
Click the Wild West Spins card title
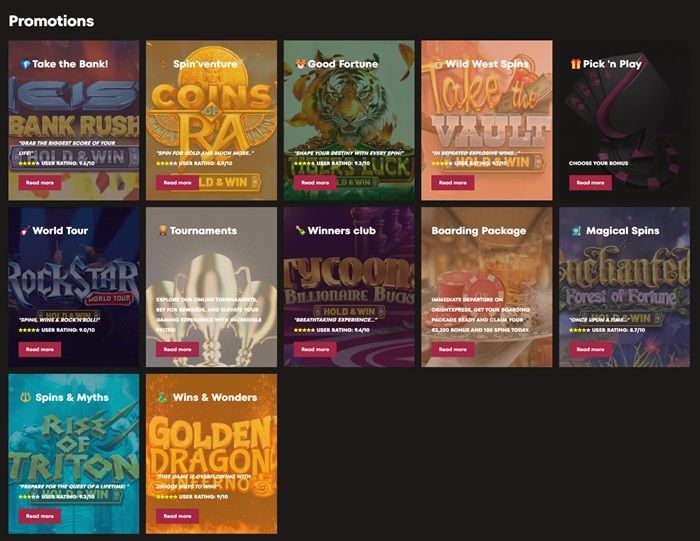click(487, 64)
